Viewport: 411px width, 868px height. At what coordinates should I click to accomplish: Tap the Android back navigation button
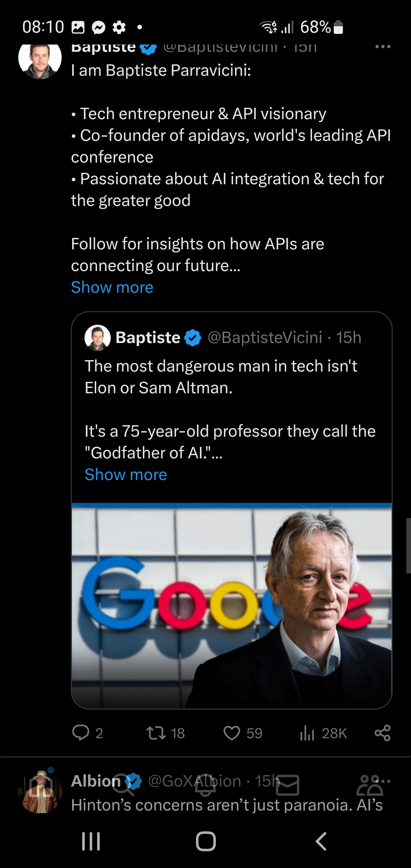click(x=321, y=841)
